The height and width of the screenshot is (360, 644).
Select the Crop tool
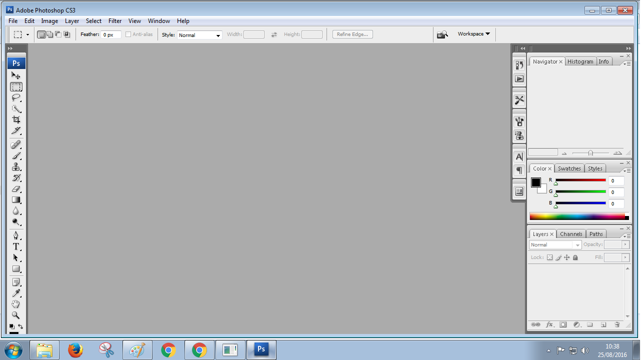click(16, 120)
